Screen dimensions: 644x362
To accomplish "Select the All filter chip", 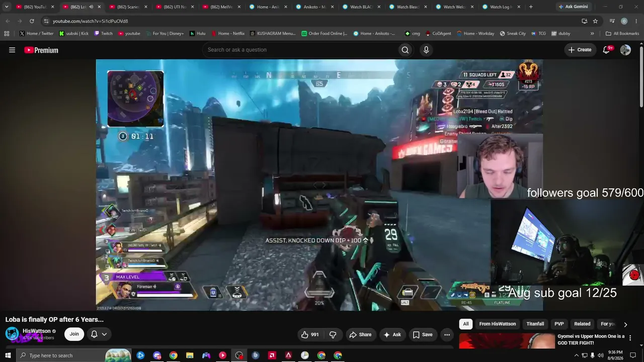I will (466, 324).
